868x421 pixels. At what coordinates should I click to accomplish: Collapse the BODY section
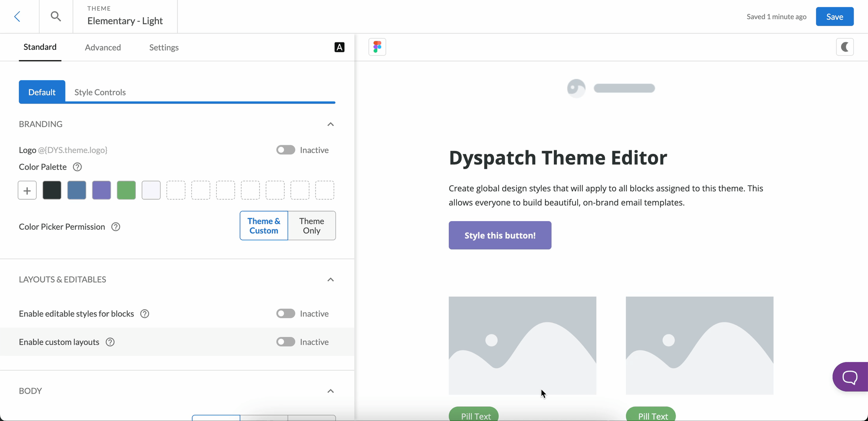[330, 391]
